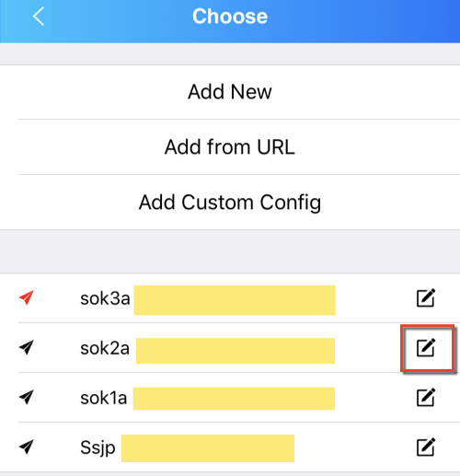Open edit icon for sok1a server
Viewport: 460px width, 476px height.
click(x=426, y=398)
